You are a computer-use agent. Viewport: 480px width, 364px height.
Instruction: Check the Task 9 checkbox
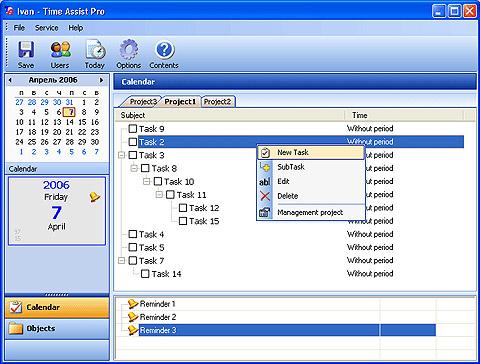point(133,128)
